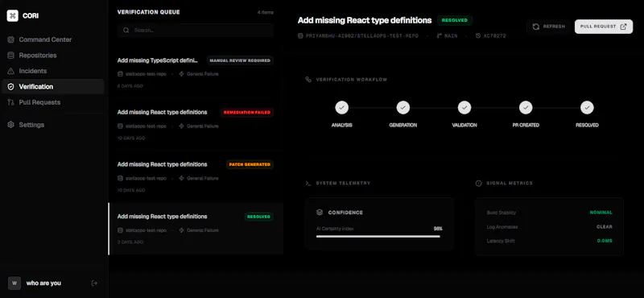644x298 pixels.
Task: Click the Build Stability NOMINAL value
Action: pos(601,213)
